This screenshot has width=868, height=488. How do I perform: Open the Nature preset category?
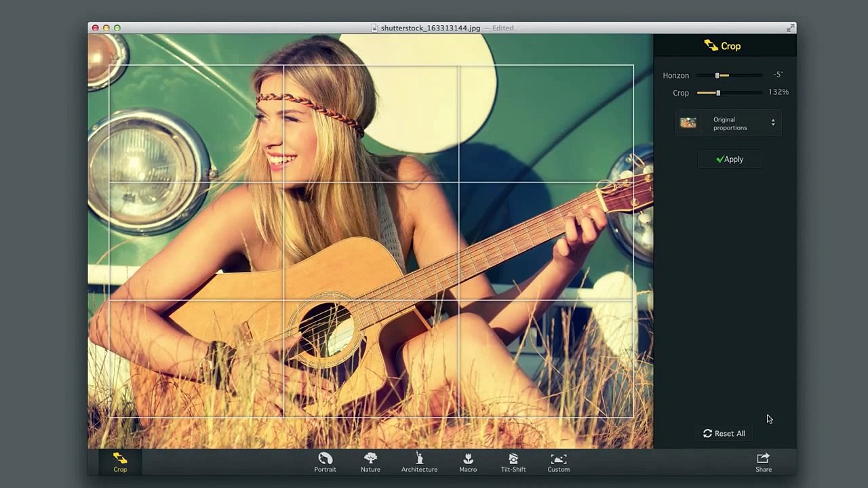370,462
